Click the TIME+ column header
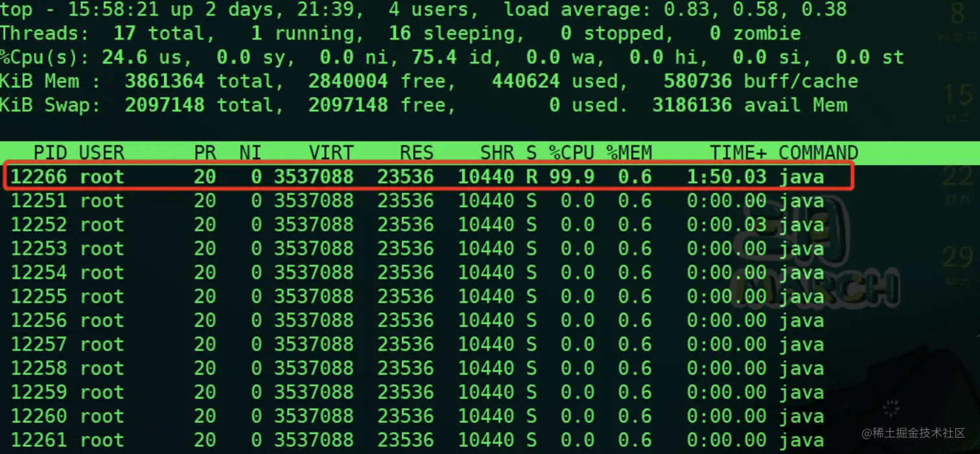 [x=738, y=153]
